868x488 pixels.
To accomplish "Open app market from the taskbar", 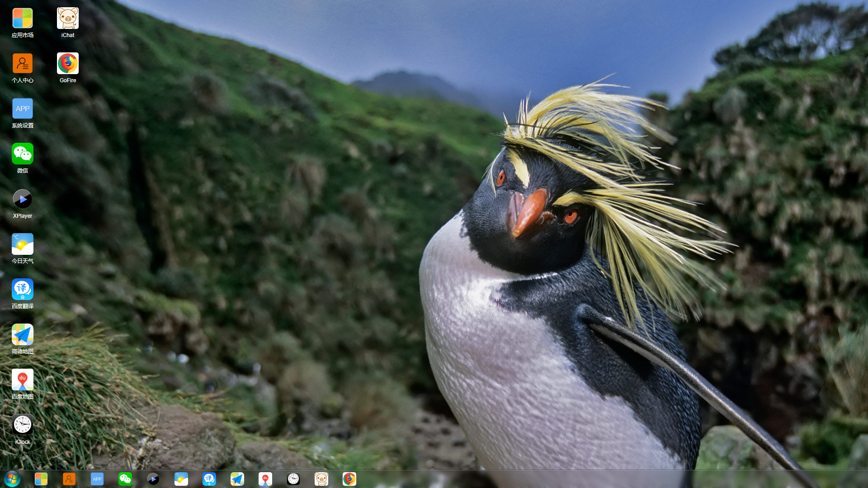I will point(41,479).
